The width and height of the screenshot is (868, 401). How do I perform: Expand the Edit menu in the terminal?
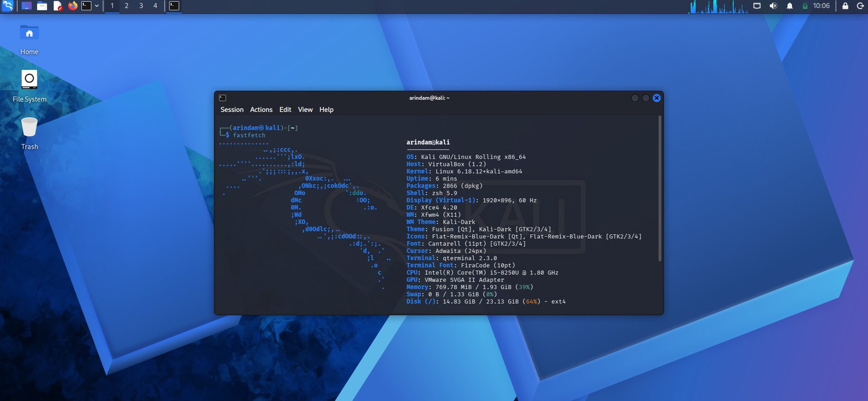pos(285,109)
